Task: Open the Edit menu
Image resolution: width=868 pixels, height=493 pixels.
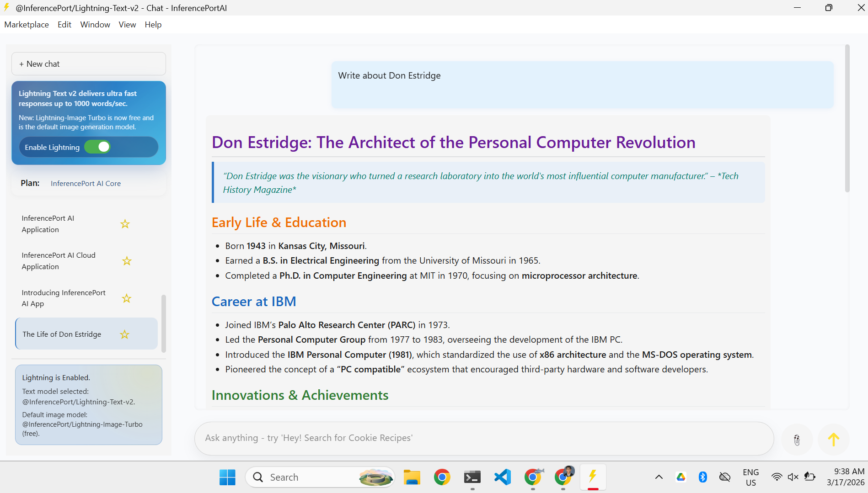Action: click(64, 25)
